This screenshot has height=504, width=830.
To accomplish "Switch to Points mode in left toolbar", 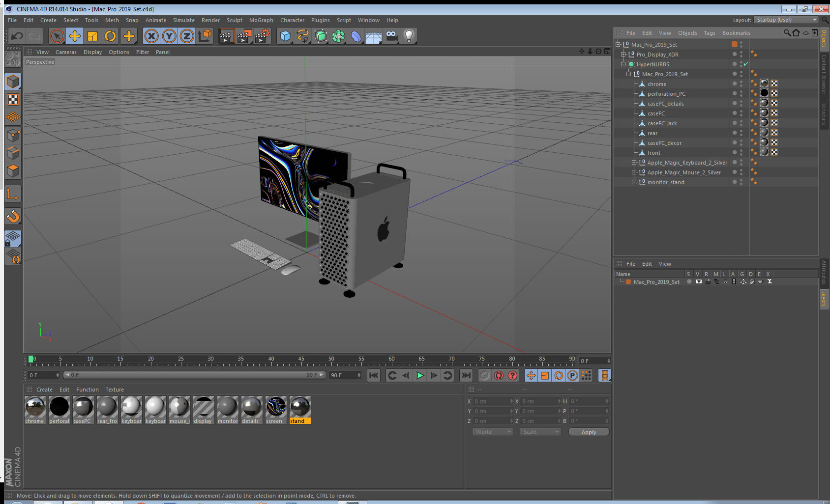I will click(13, 135).
